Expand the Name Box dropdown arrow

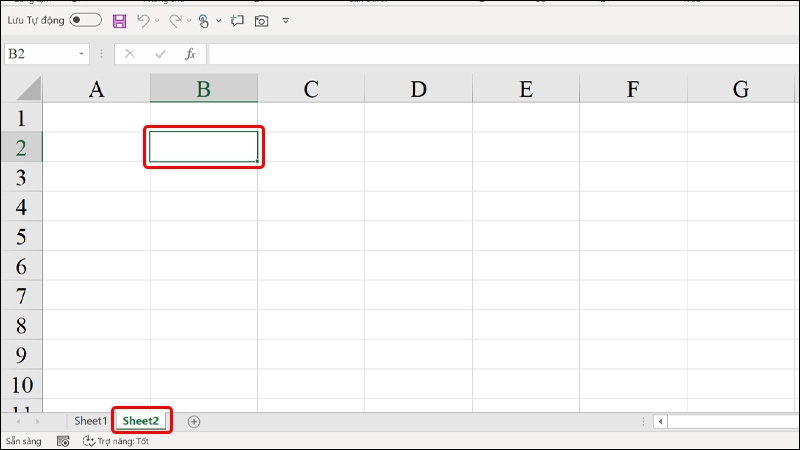click(x=81, y=54)
